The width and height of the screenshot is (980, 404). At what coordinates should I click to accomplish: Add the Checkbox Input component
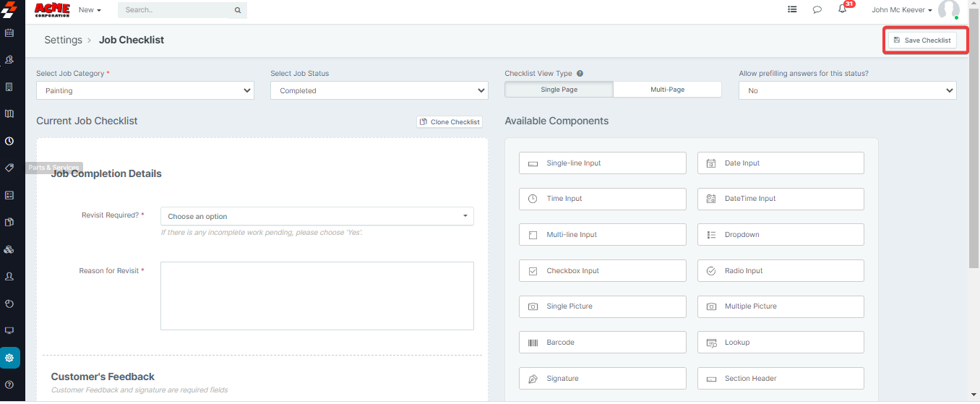pyautogui.click(x=602, y=271)
